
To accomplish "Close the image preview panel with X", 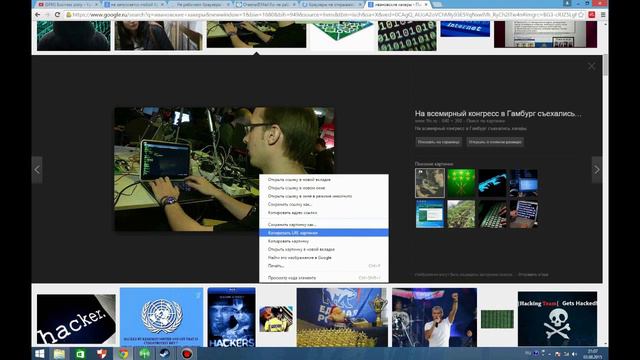I will tap(591, 66).
